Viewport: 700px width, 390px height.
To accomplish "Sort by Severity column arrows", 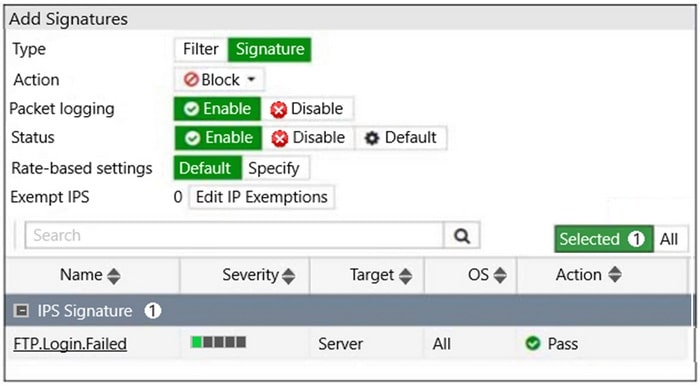I will click(288, 276).
